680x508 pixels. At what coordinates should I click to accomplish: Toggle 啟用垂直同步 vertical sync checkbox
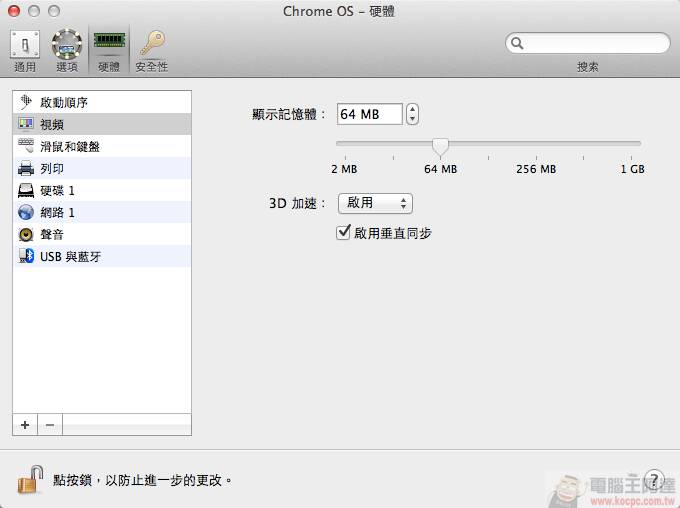pyautogui.click(x=343, y=233)
